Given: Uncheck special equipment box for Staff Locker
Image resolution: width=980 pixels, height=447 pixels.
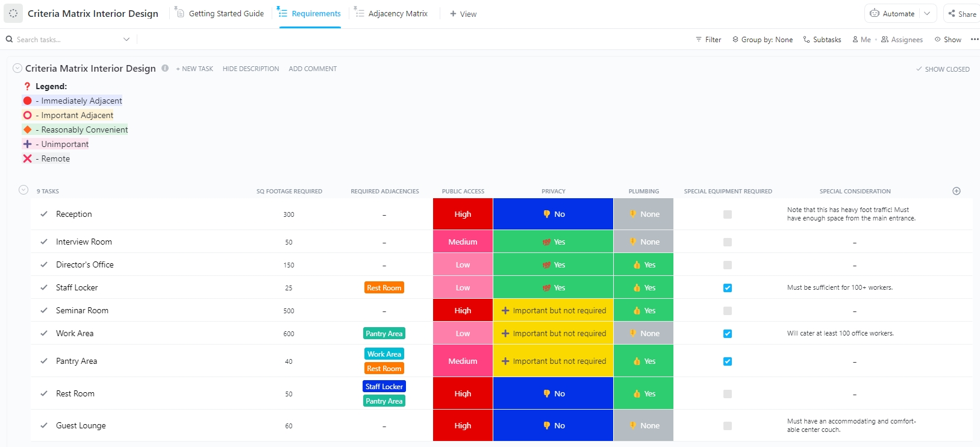Looking at the screenshot, I should click(728, 288).
